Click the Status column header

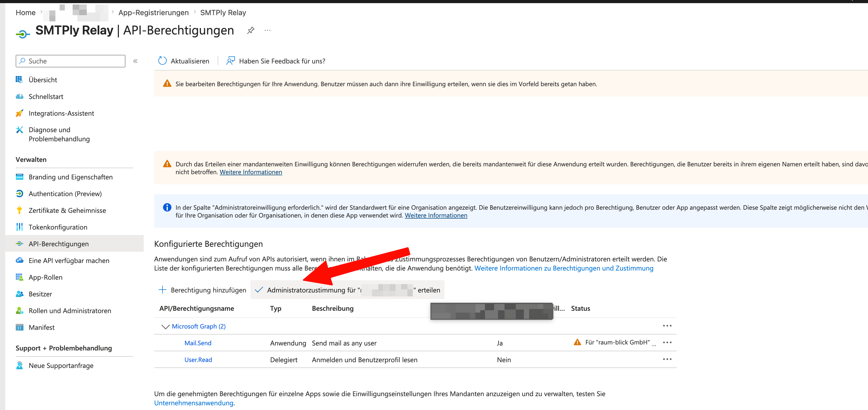click(x=581, y=309)
